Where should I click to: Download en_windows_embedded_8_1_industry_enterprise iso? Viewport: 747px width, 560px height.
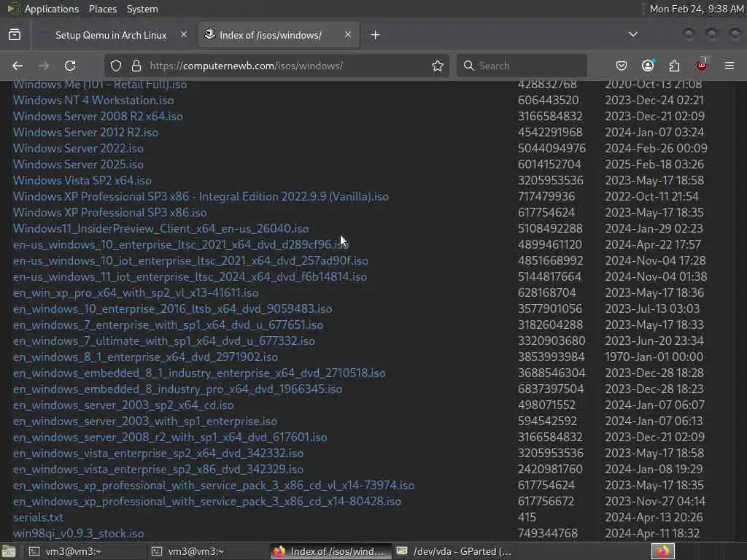coord(199,373)
